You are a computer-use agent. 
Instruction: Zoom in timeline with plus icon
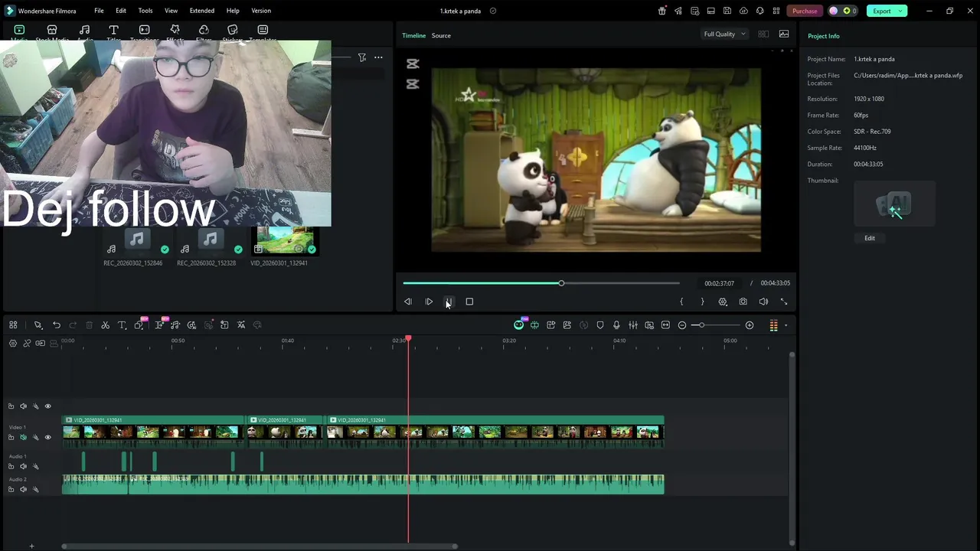click(750, 325)
